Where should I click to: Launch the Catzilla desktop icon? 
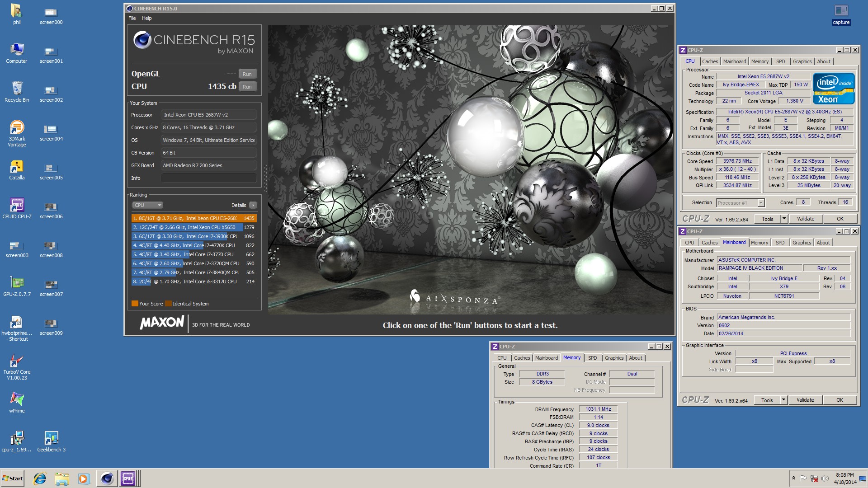(17, 169)
